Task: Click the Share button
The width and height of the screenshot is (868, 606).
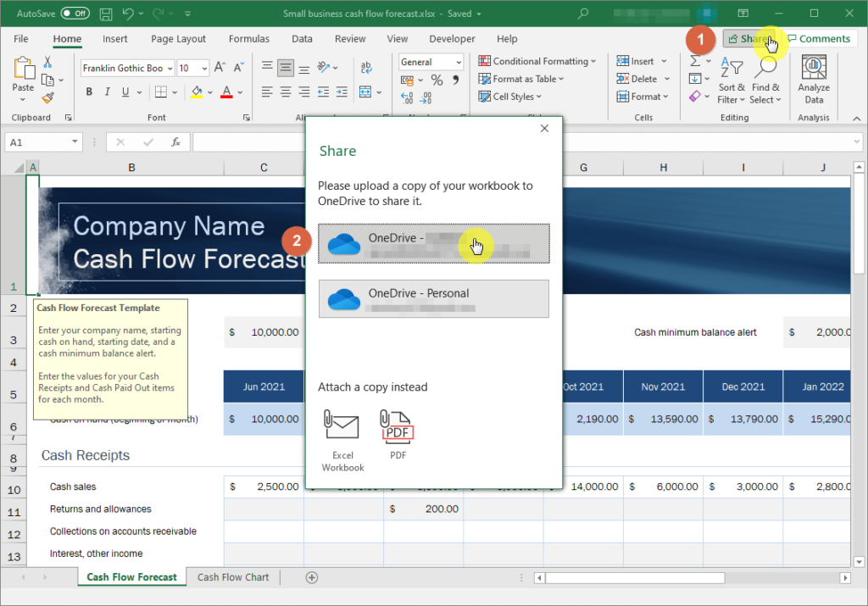Action: click(751, 39)
